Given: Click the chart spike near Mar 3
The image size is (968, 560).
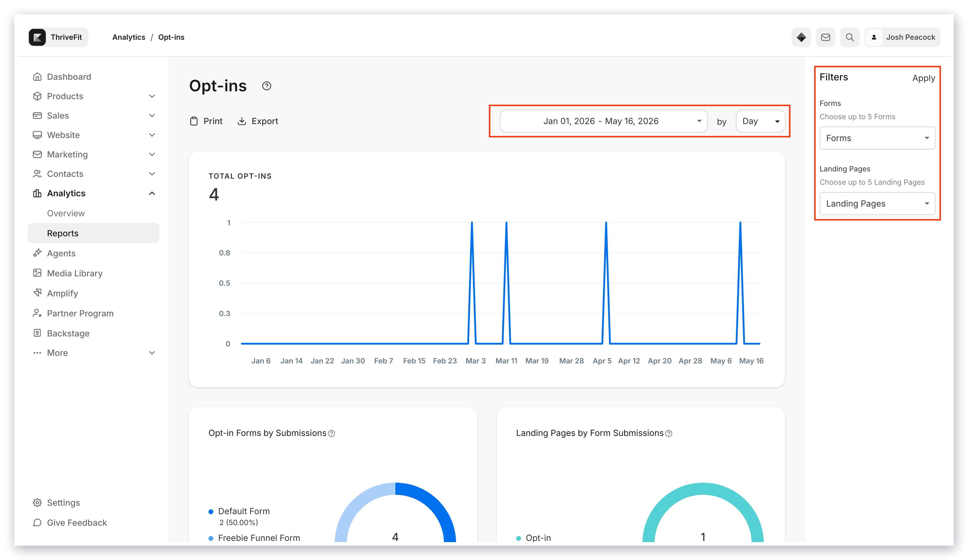Looking at the screenshot, I should [x=472, y=223].
